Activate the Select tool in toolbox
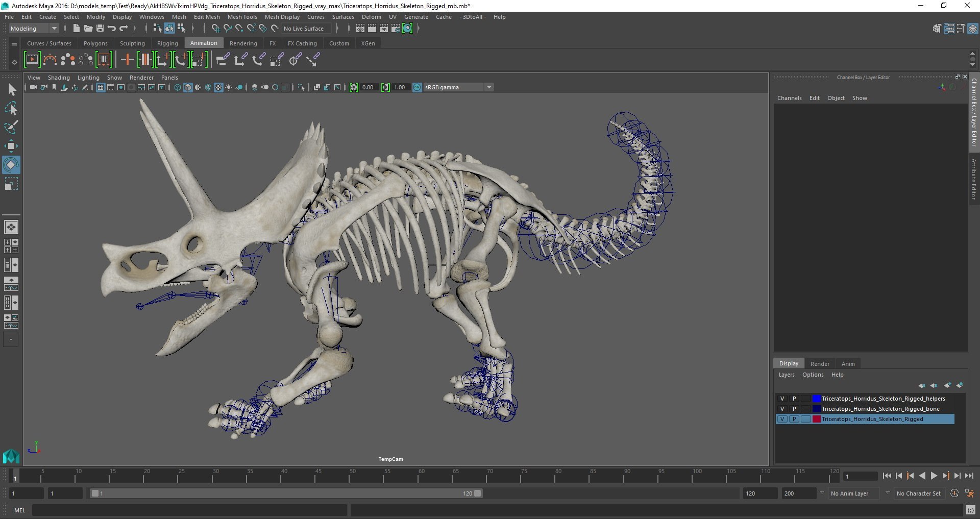 tap(11, 90)
